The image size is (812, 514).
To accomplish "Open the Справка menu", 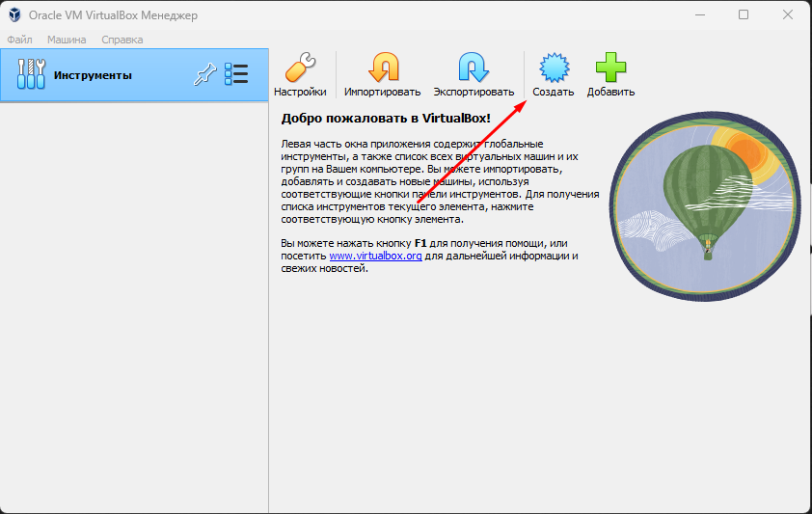I will [x=122, y=40].
